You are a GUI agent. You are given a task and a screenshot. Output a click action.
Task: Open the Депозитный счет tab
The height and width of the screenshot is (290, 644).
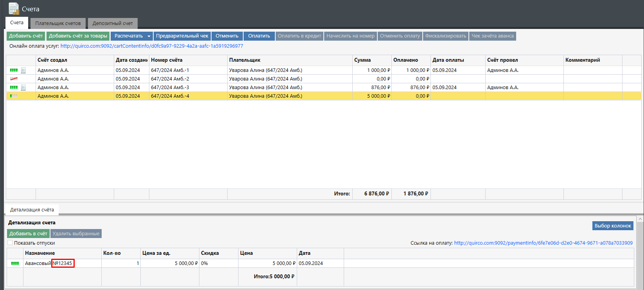[113, 23]
